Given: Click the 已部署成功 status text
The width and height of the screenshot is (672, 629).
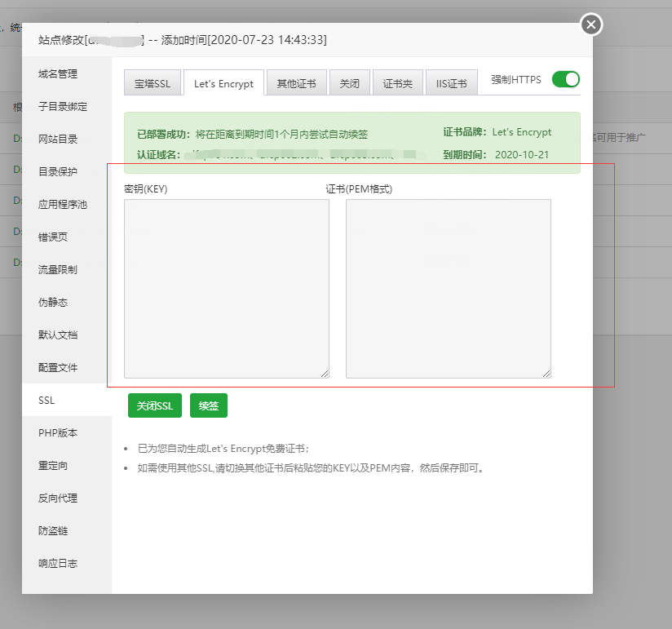Looking at the screenshot, I should 253,135.
